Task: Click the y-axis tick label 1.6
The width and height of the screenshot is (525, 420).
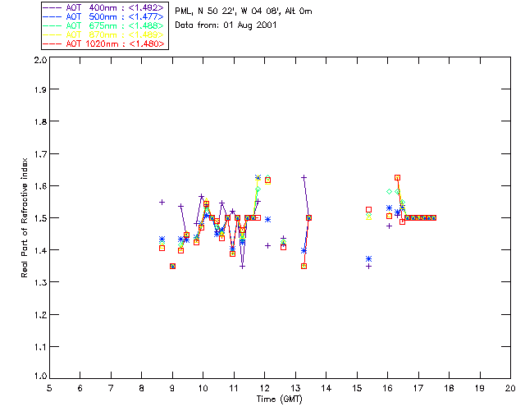Action: click(40, 186)
